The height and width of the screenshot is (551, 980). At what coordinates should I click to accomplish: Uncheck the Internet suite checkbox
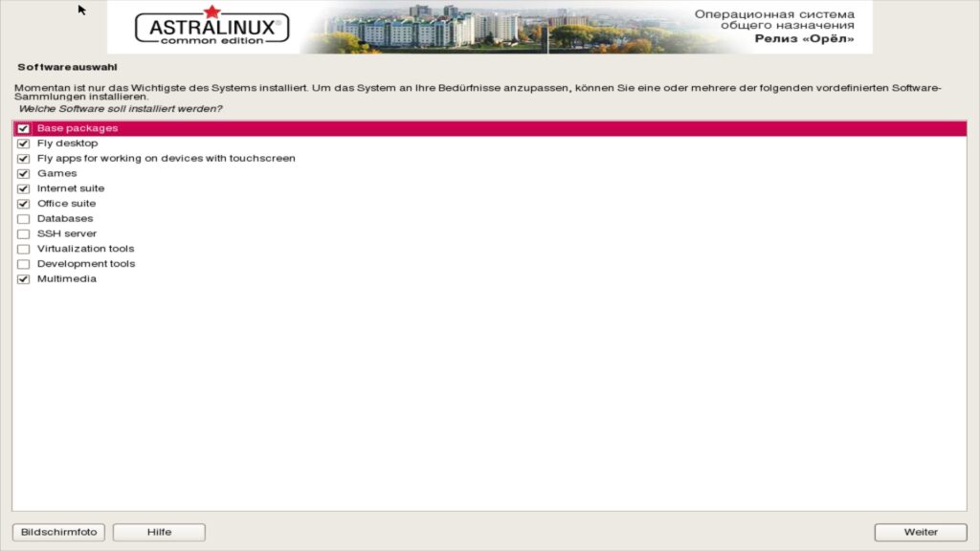click(x=23, y=188)
